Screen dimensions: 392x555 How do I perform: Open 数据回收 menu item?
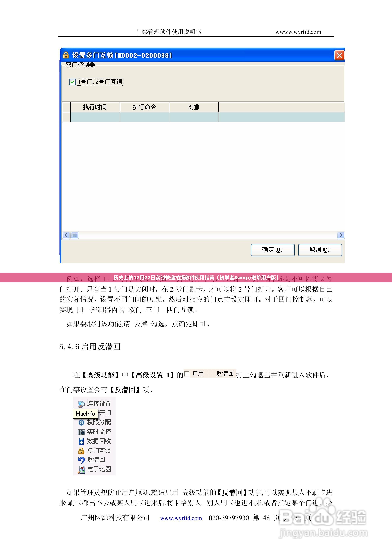(x=99, y=441)
